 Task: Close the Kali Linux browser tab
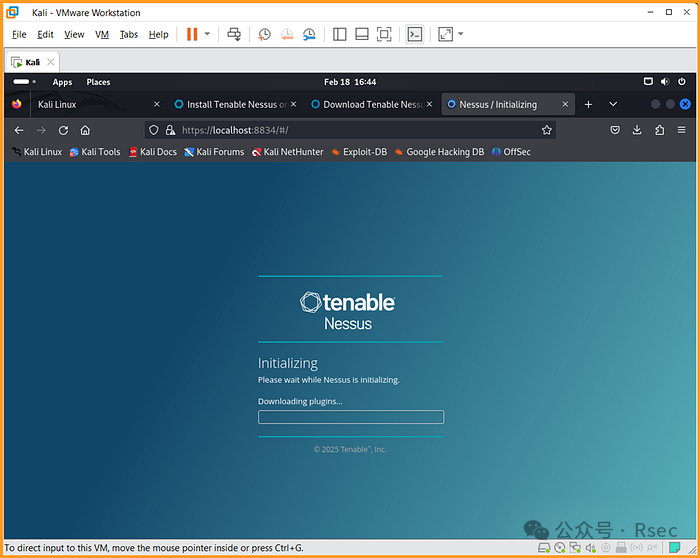pos(157,104)
